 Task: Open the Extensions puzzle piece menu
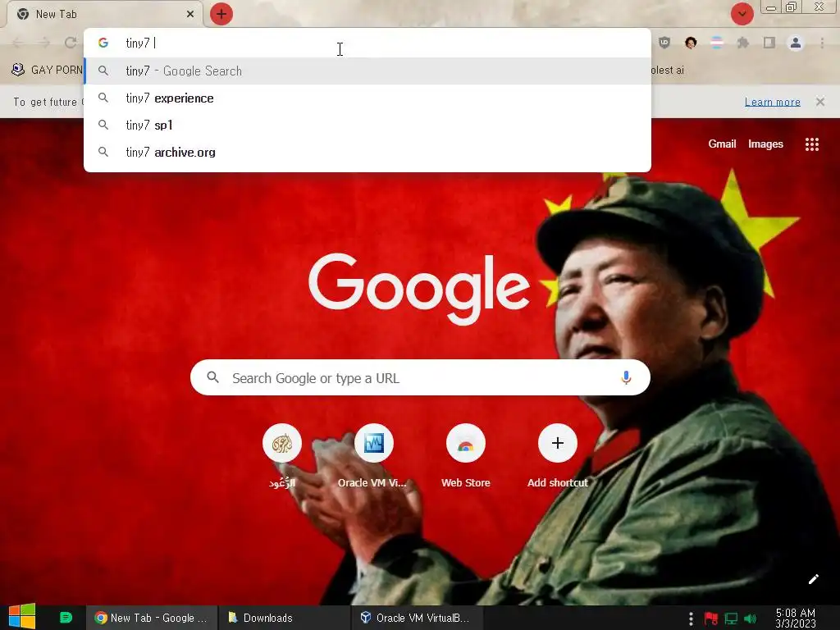tap(743, 43)
